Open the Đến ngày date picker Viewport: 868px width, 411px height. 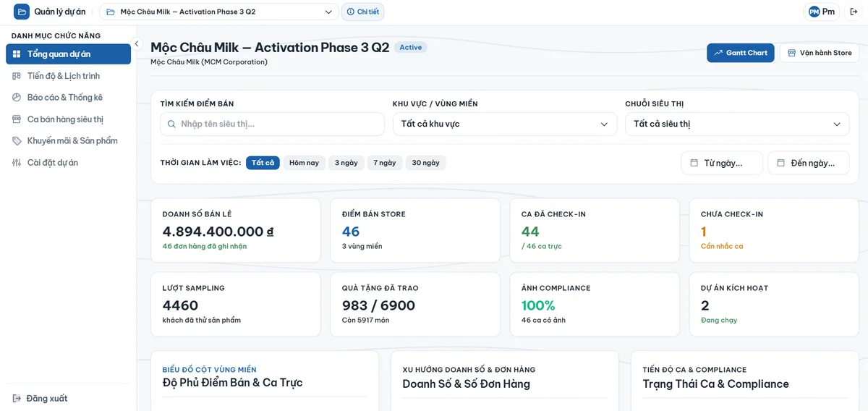[x=809, y=163]
